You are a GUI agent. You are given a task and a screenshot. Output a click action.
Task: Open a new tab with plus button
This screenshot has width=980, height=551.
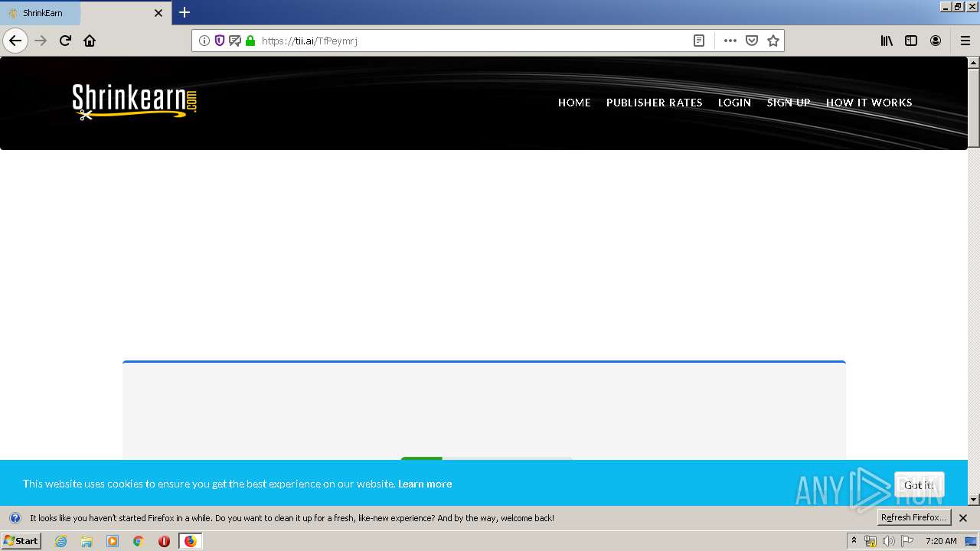185,12
